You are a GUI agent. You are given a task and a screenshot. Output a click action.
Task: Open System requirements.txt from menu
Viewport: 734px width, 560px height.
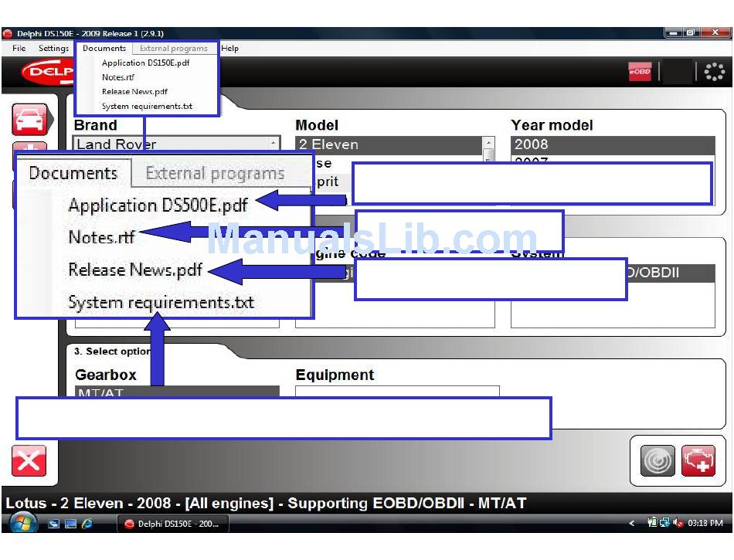147,106
